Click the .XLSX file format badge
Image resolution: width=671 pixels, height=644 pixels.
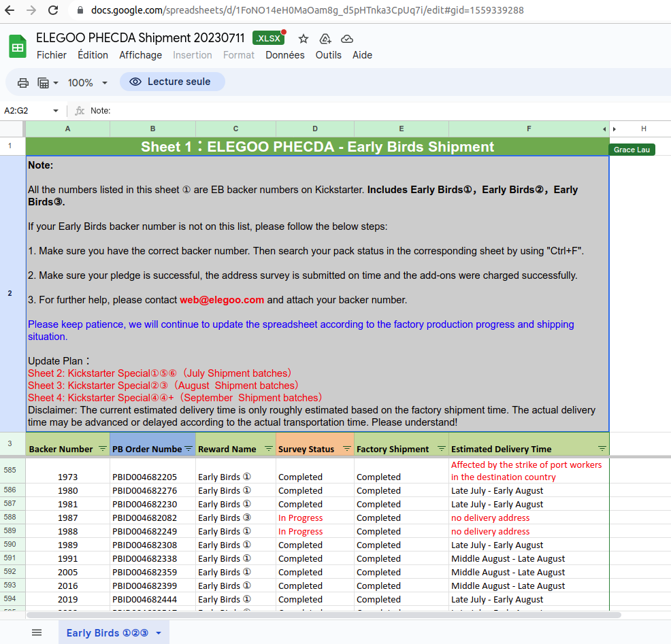(x=269, y=39)
